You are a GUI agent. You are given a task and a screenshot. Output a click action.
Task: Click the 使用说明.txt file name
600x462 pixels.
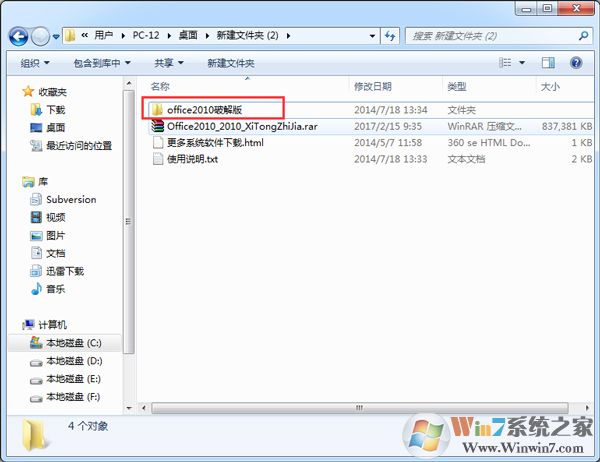192,158
